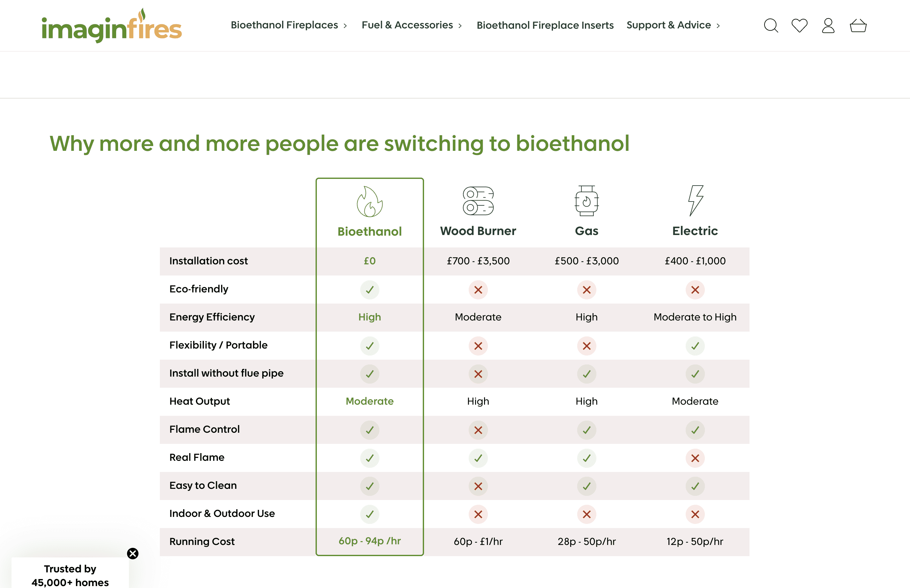The width and height of the screenshot is (910, 588).
Task: Open the user account icon
Action: (x=828, y=26)
